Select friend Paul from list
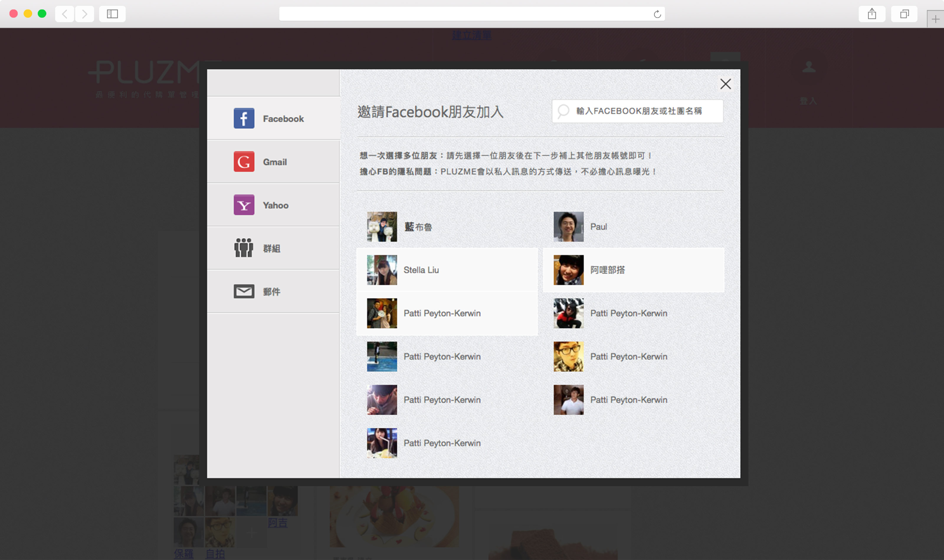The height and width of the screenshot is (560, 944). pyautogui.click(x=598, y=226)
